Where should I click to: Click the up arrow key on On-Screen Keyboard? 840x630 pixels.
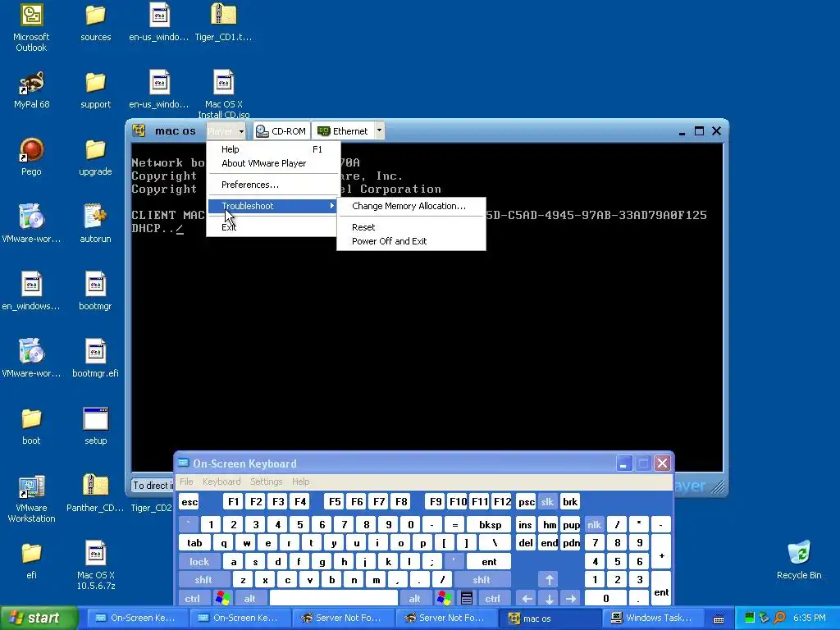pyautogui.click(x=549, y=580)
